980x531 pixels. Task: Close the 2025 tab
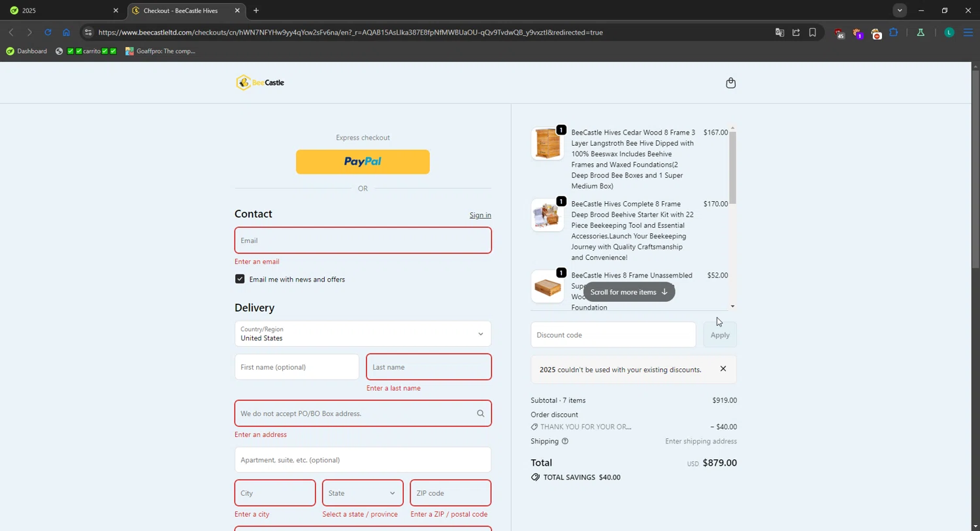116,10
